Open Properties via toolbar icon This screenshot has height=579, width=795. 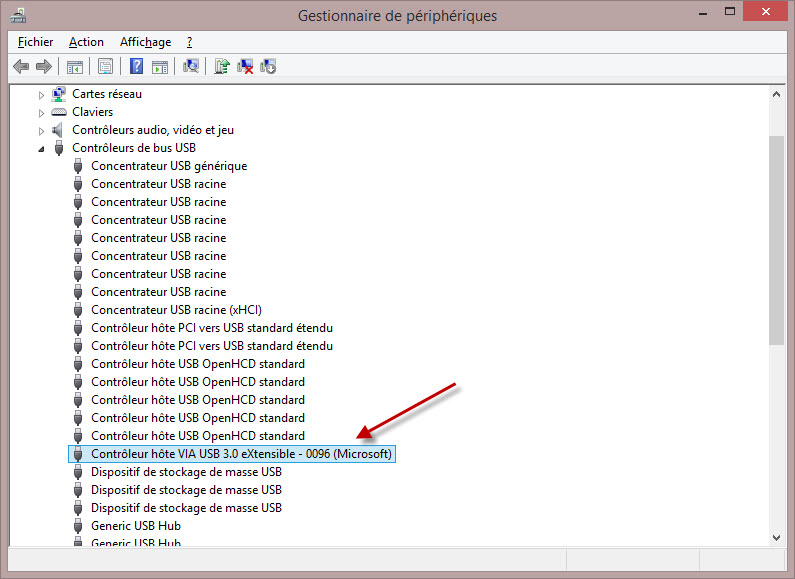click(x=105, y=67)
